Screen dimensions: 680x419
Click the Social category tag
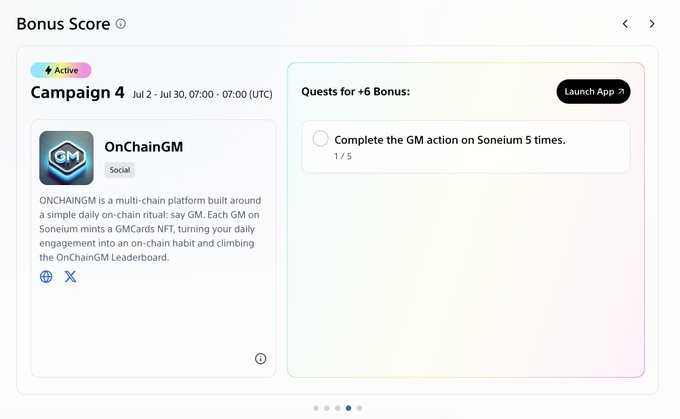click(x=120, y=170)
